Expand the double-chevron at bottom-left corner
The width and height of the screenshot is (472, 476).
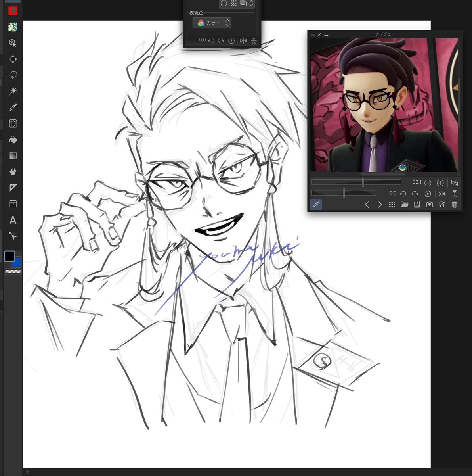27,472
